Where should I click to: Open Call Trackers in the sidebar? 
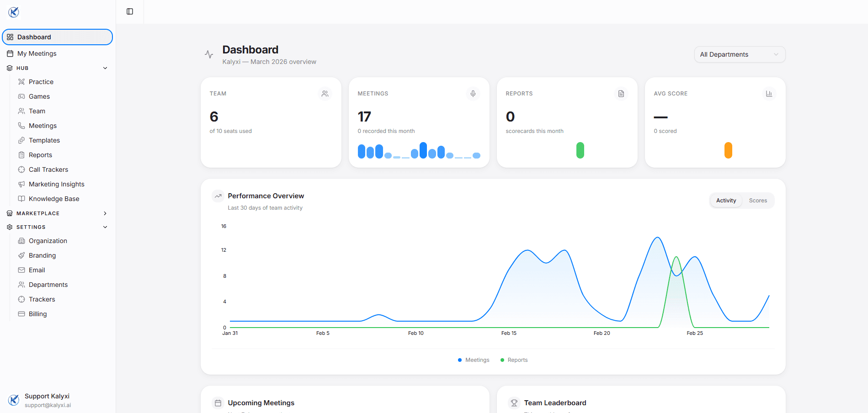point(48,169)
